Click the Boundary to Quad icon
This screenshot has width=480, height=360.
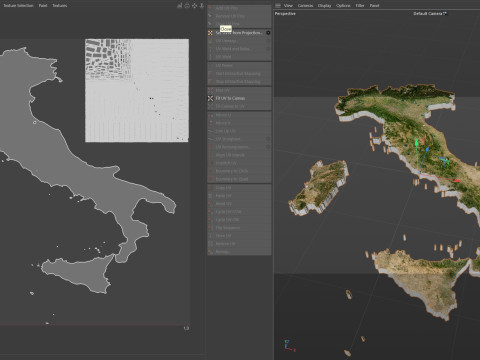[210, 179]
